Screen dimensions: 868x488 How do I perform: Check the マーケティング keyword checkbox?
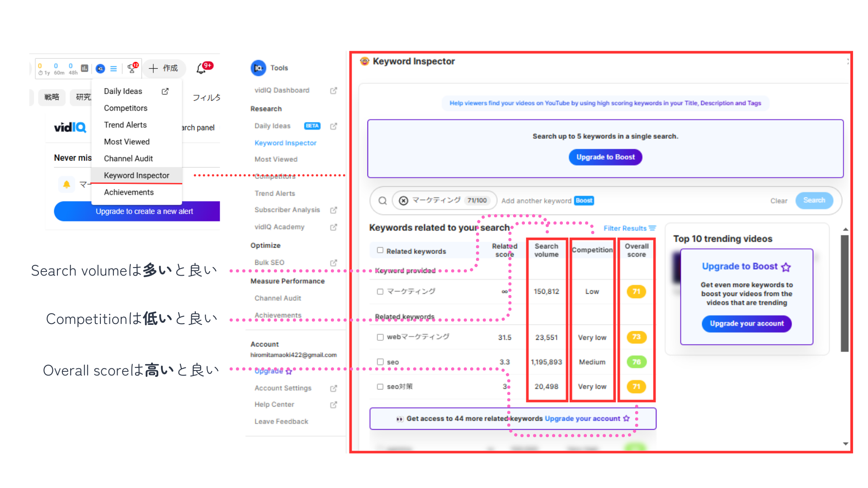click(380, 291)
